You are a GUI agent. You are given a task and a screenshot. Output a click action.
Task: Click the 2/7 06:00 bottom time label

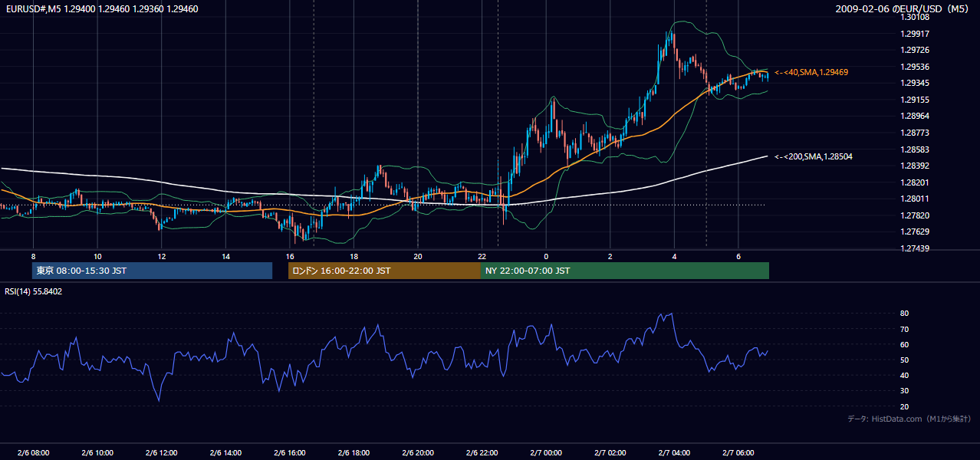[738, 453]
